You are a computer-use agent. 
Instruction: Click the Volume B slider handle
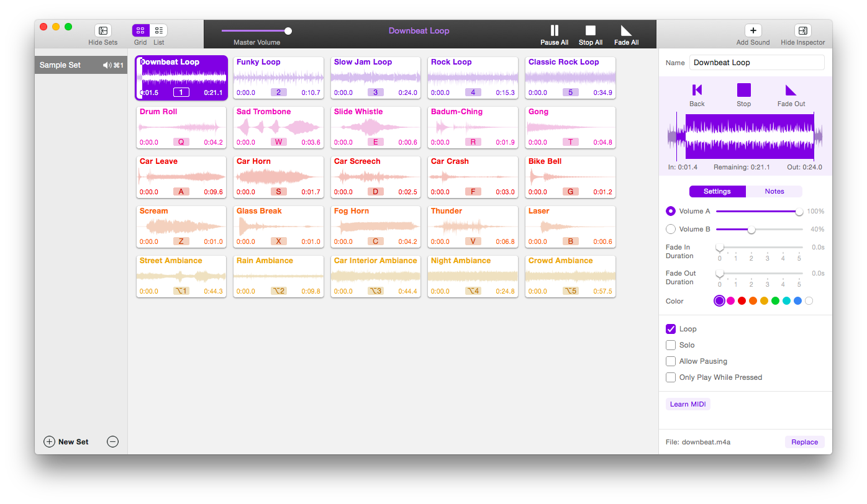pos(751,230)
